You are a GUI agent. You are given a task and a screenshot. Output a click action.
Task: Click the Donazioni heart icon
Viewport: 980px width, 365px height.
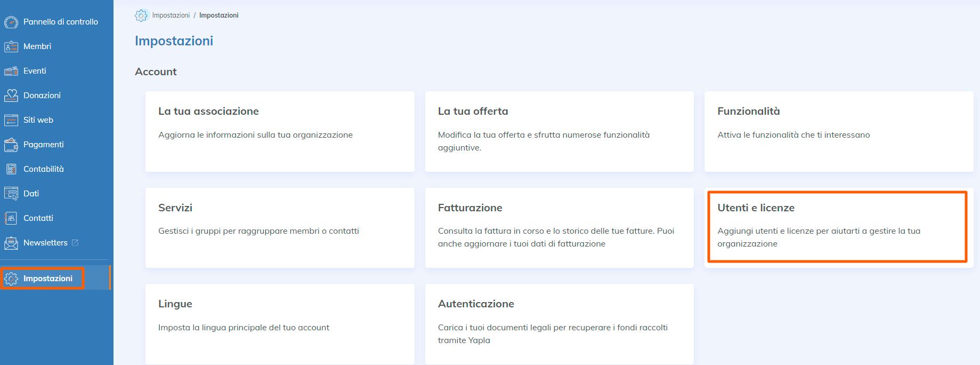(11, 96)
